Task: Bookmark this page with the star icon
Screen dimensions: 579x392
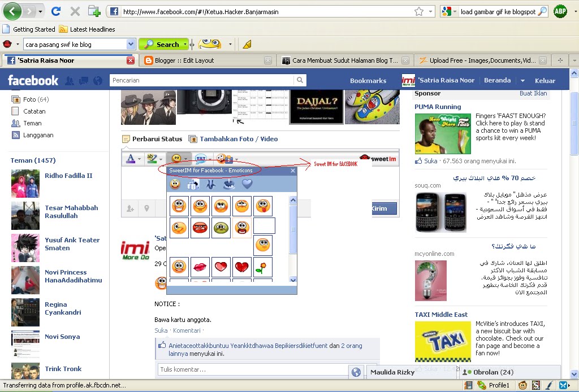Action: [x=419, y=12]
